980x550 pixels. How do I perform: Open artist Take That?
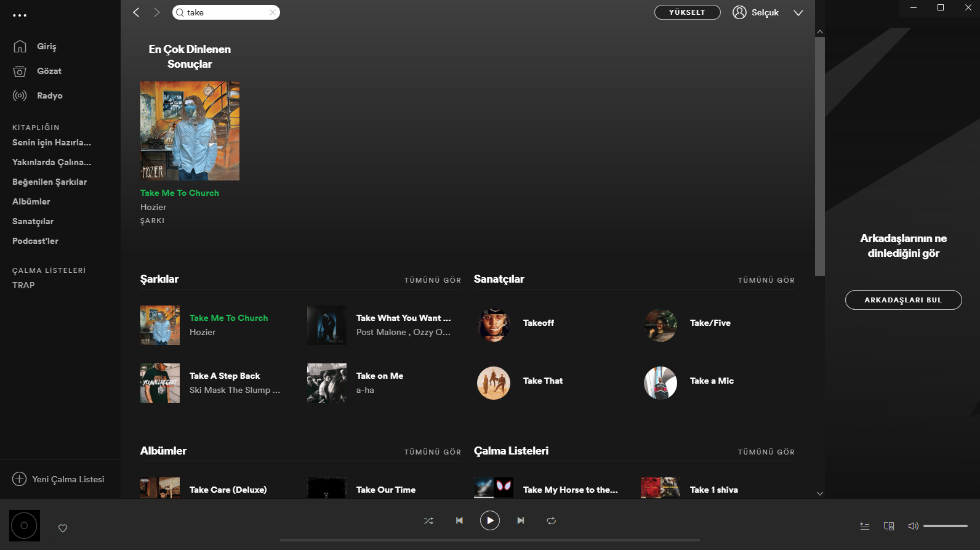pos(543,381)
